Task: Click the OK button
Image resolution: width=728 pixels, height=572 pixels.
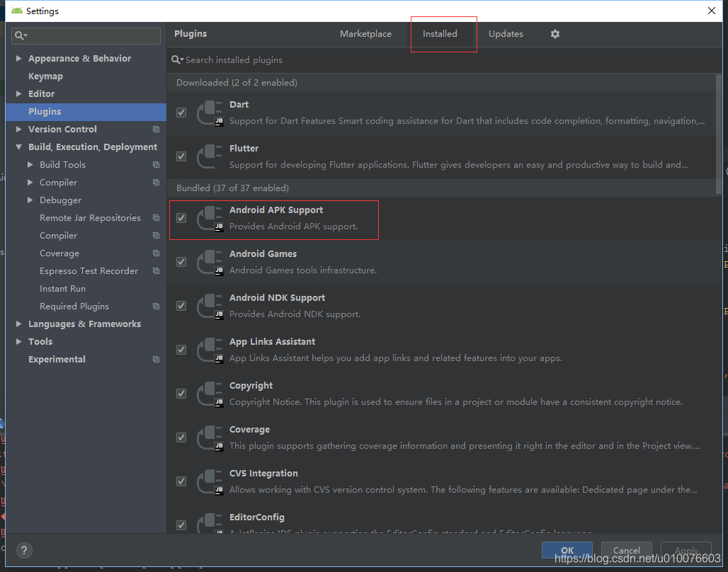Action: [567, 551]
